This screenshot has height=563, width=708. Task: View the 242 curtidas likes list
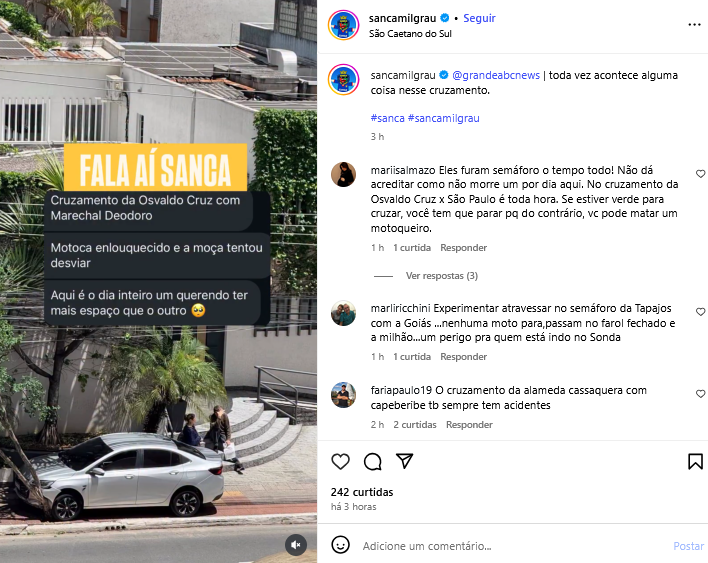tap(362, 492)
